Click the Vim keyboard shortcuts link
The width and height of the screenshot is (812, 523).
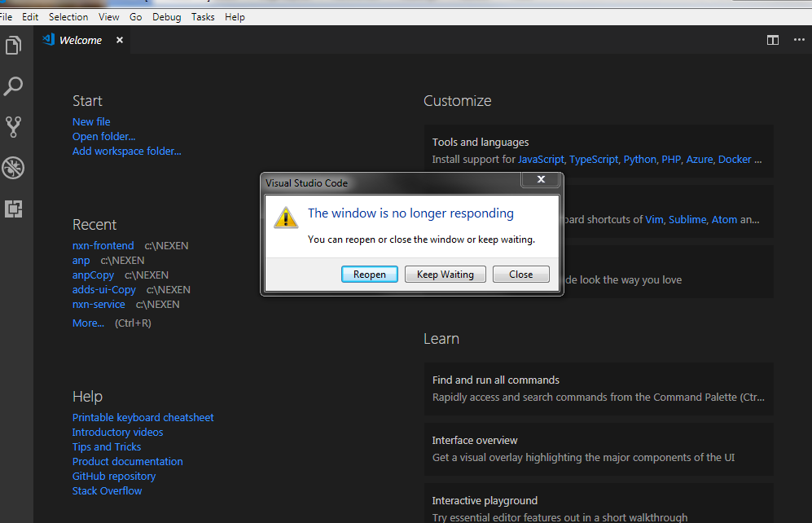[x=654, y=220]
